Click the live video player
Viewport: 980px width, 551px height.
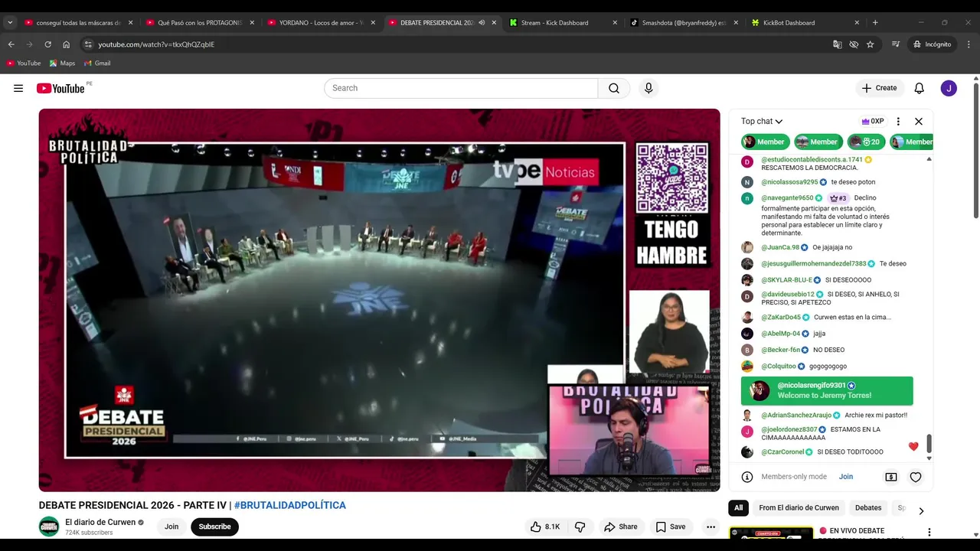(x=379, y=299)
